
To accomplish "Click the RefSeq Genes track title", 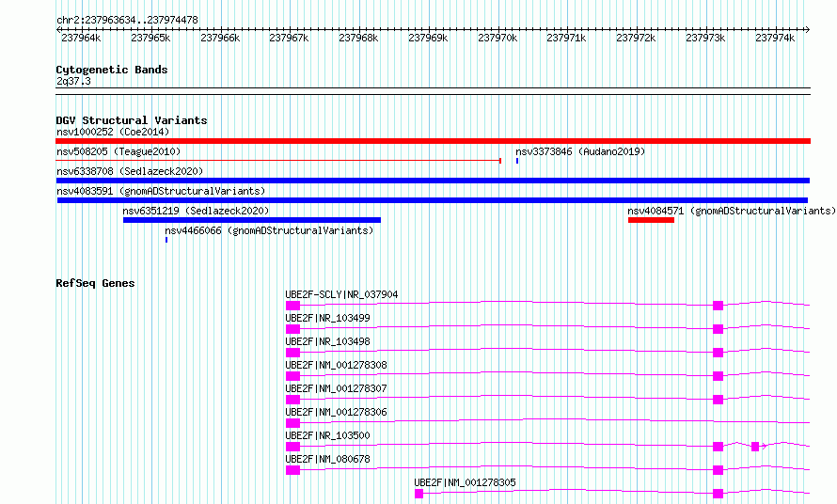I will [95, 284].
